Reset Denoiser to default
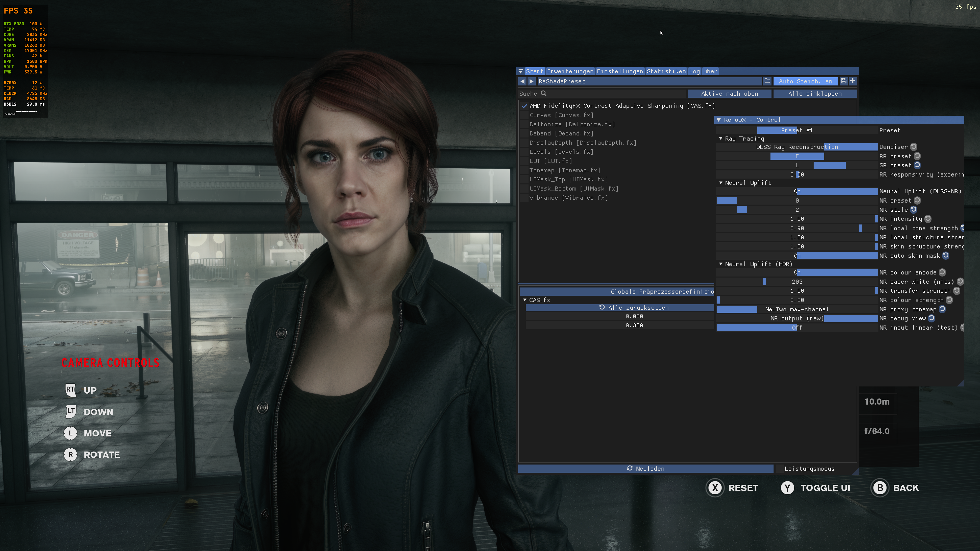This screenshot has width=980, height=551. click(913, 147)
